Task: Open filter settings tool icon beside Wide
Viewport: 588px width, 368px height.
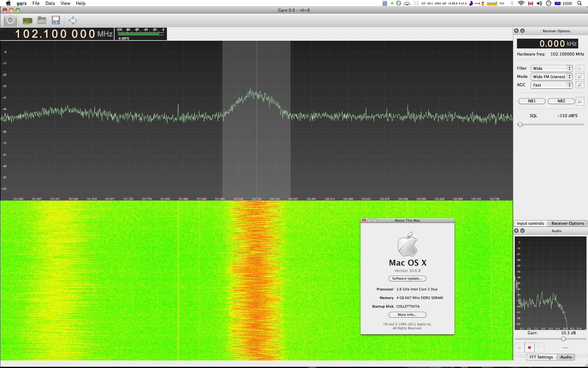Action: coord(580,68)
